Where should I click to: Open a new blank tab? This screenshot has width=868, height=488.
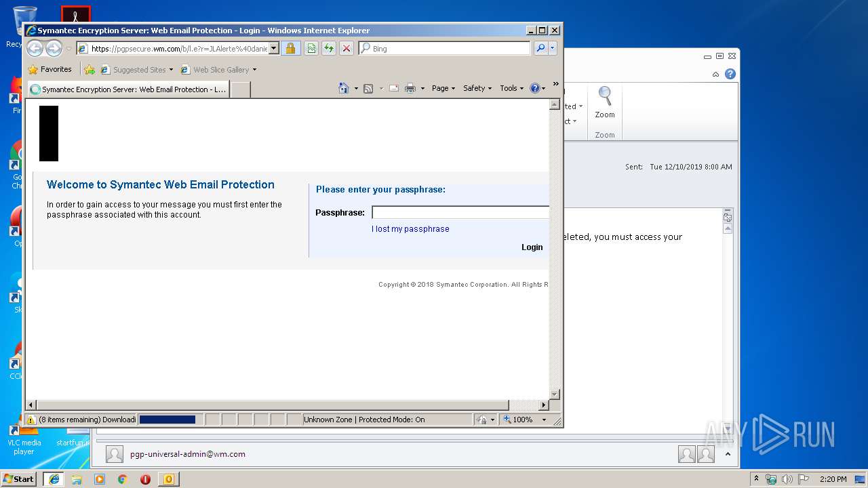pyautogui.click(x=241, y=89)
